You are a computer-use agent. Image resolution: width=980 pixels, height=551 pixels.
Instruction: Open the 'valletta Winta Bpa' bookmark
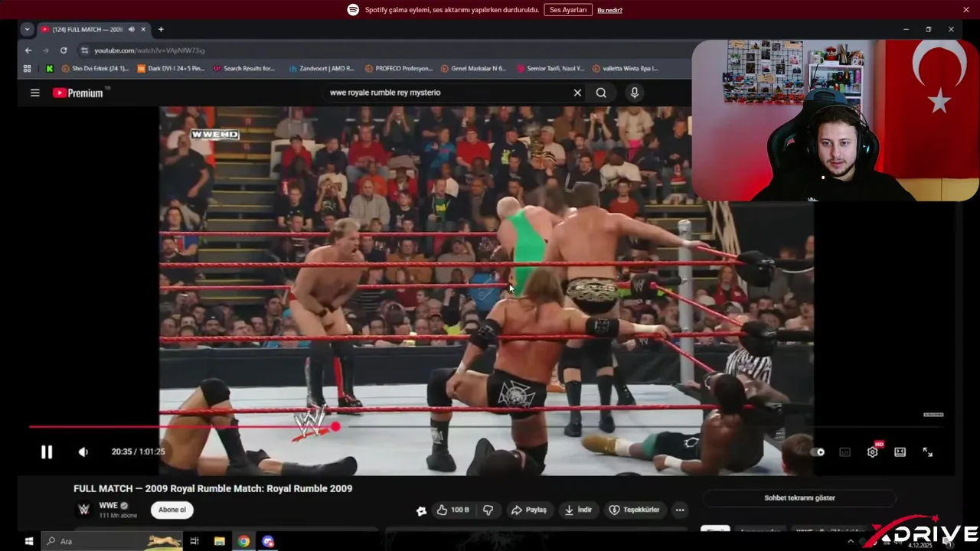(626, 68)
